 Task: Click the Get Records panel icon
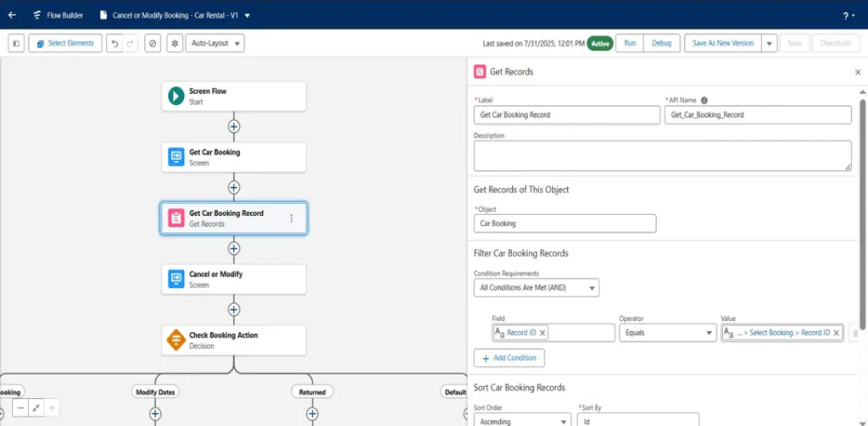pyautogui.click(x=480, y=71)
